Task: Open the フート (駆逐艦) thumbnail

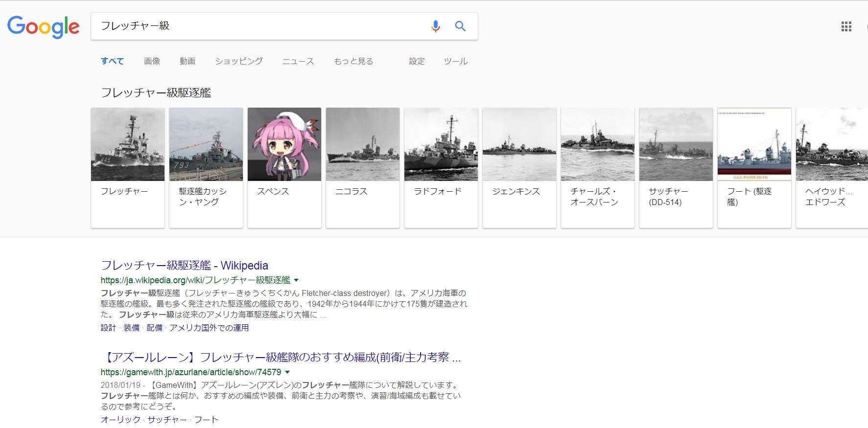Action: coord(754,144)
